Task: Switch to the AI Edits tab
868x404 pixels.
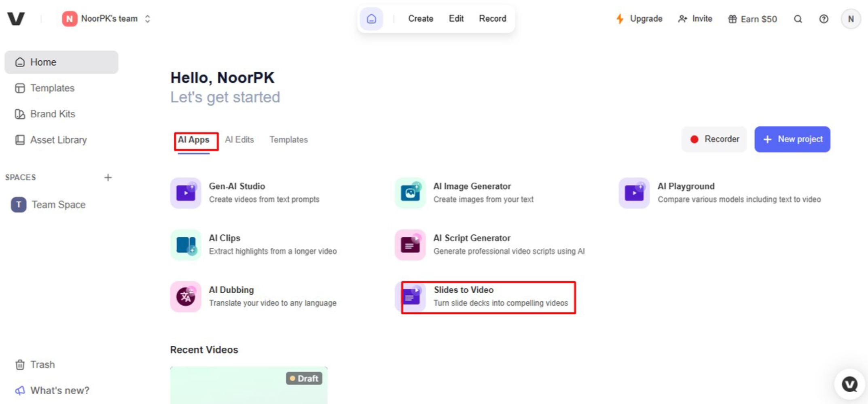Action: tap(239, 140)
